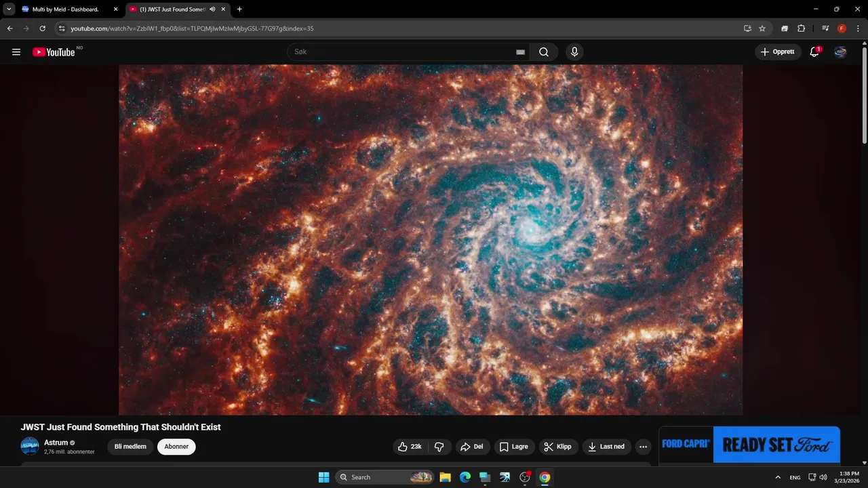Start voice search with microphone icon
868x488 pixels.
(x=574, y=52)
